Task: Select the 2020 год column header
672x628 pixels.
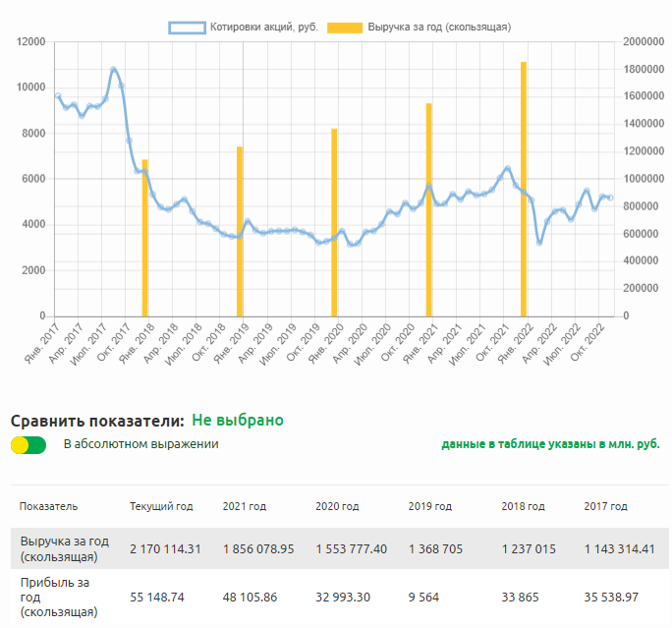Action: coord(337,507)
